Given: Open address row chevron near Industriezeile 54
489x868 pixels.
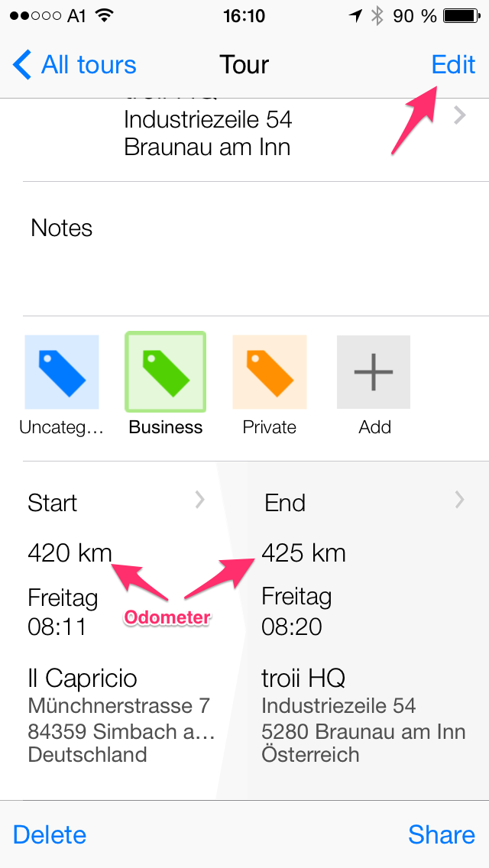Looking at the screenshot, I should point(459,116).
